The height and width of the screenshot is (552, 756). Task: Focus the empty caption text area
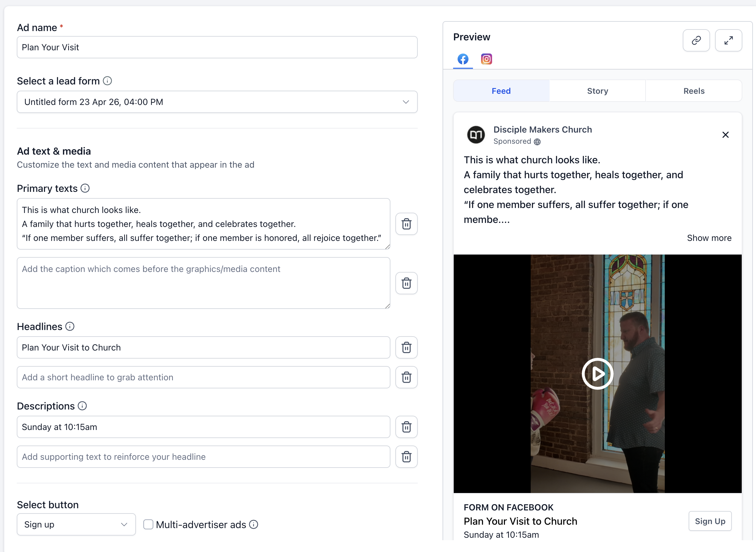coord(203,283)
